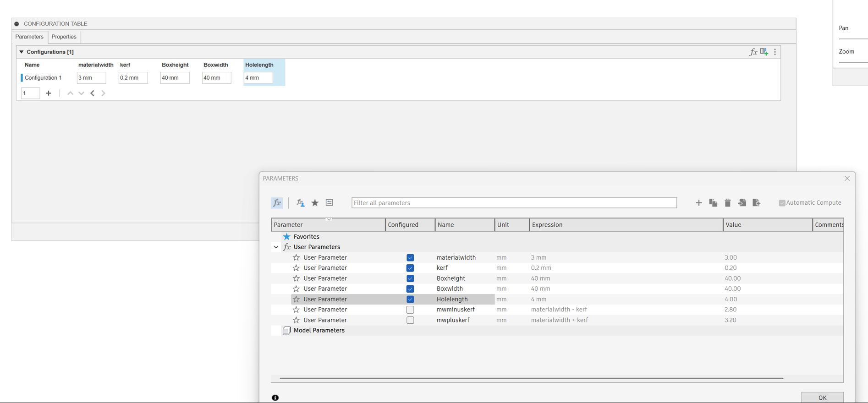The height and width of the screenshot is (403, 868).
Task: Click the trash delete parameter icon
Action: click(727, 202)
